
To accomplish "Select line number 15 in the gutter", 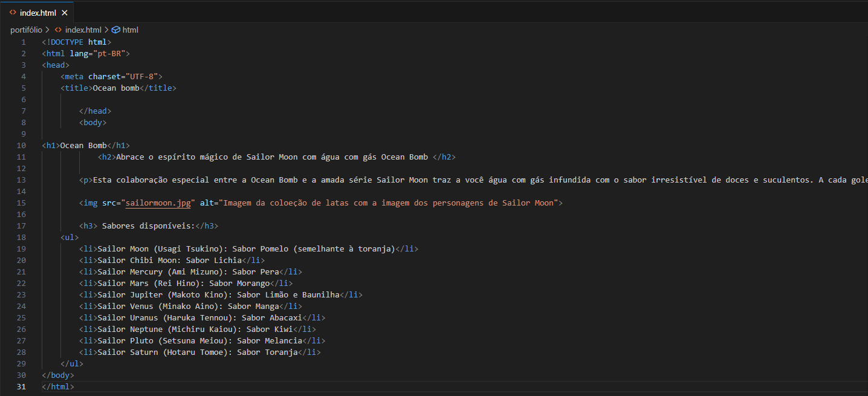I will (21, 203).
